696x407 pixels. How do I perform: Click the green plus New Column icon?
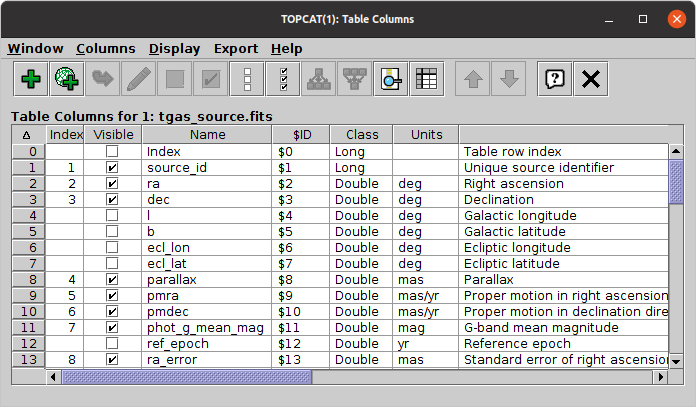pos(30,80)
